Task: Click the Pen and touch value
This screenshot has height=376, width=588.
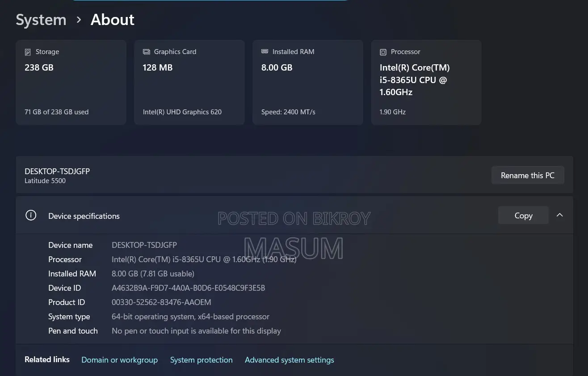Action: click(196, 331)
